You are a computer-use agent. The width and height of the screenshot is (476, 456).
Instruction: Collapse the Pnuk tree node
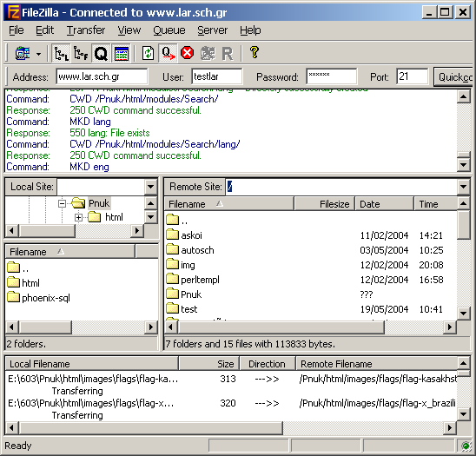click(x=62, y=203)
